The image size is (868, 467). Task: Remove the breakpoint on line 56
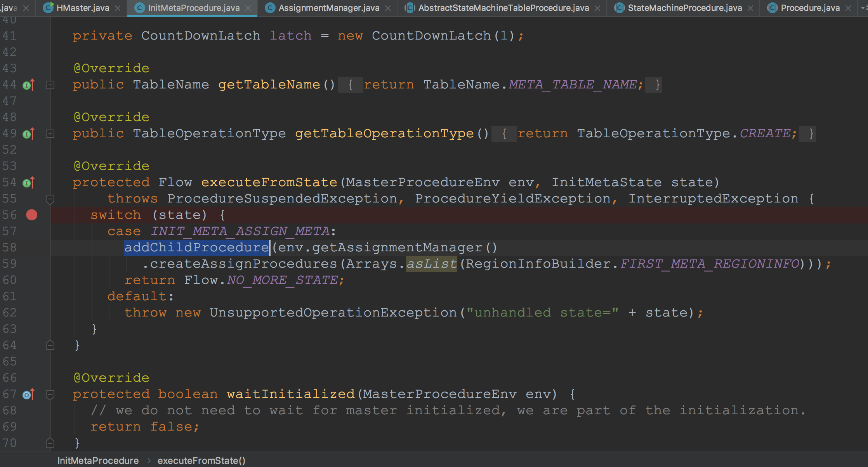[32, 215]
